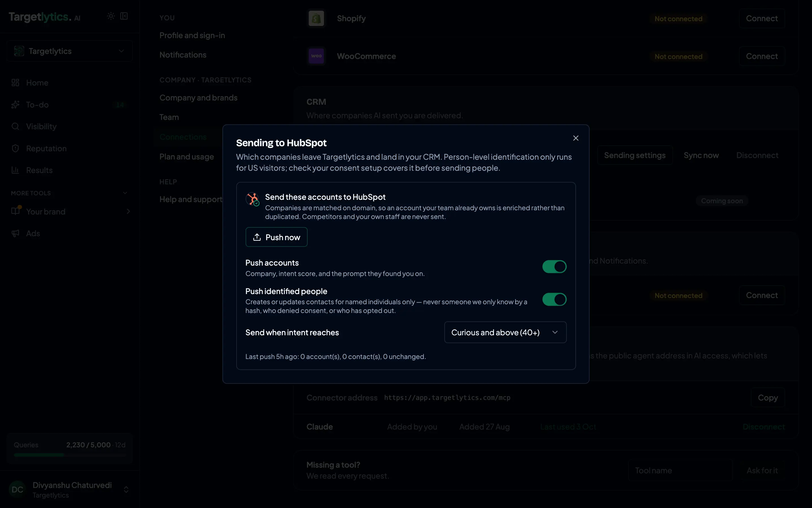Open the Send when intent reaches dropdown
Image resolution: width=812 pixels, height=508 pixels.
pyautogui.click(x=505, y=332)
